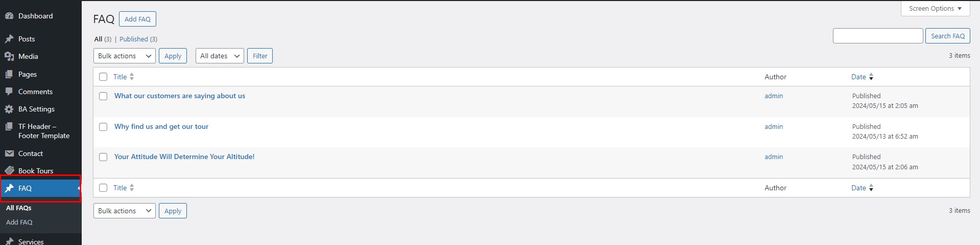Open "Your Attitude Will Determine Your Altitude!" post

[x=184, y=157]
